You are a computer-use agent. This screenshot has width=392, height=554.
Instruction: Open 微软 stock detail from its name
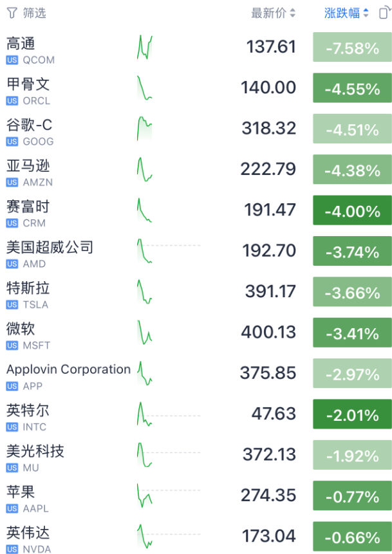[x=19, y=329]
